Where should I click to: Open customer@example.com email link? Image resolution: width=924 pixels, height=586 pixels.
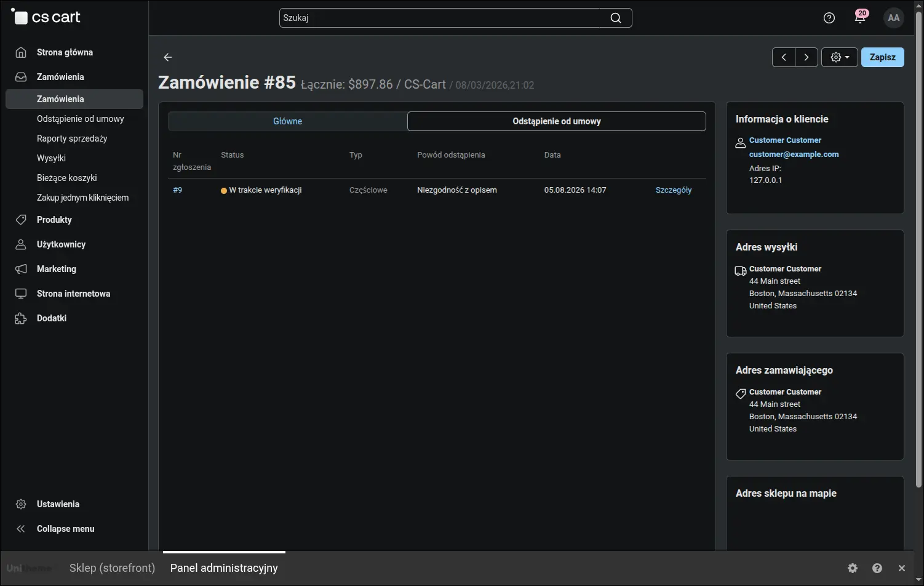(x=794, y=155)
